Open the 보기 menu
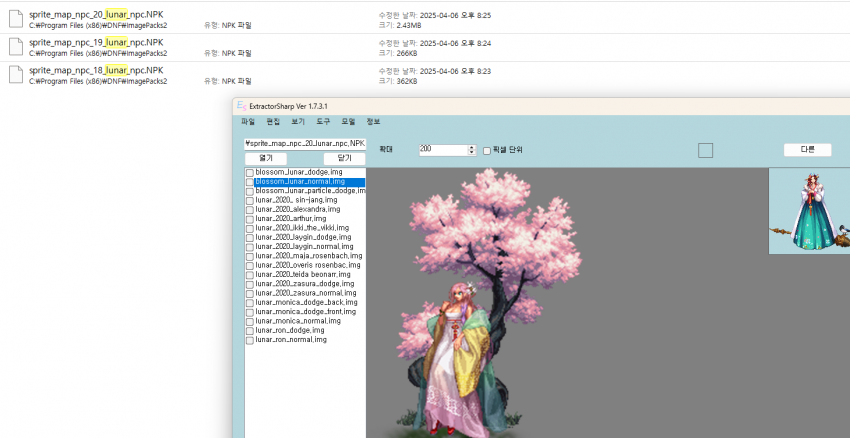The image size is (850, 438). pos(298,121)
